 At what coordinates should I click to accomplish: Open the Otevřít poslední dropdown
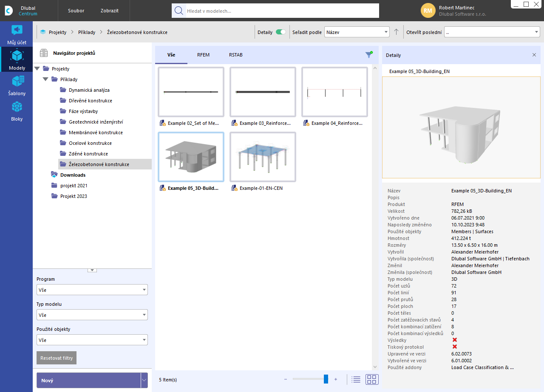(x=492, y=32)
